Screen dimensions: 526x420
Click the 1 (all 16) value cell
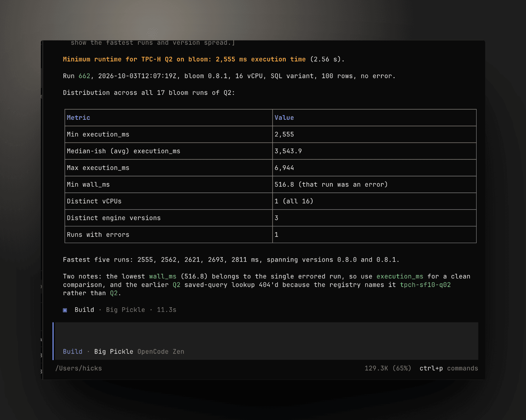374,201
